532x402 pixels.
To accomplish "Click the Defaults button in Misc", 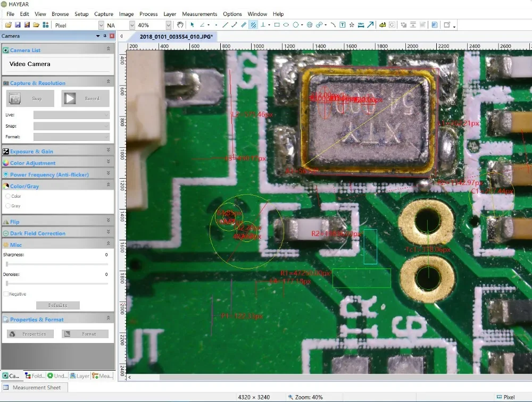I will [x=57, y=305].
